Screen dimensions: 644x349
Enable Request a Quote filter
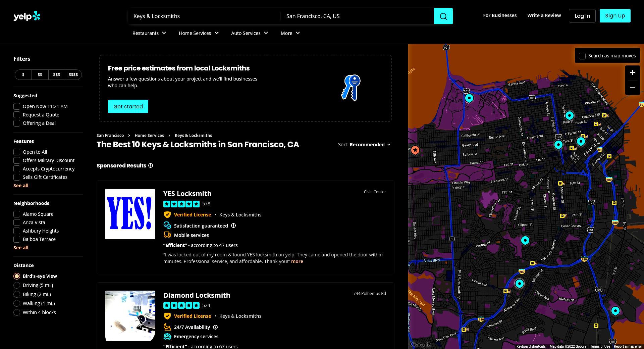[17, 115]
